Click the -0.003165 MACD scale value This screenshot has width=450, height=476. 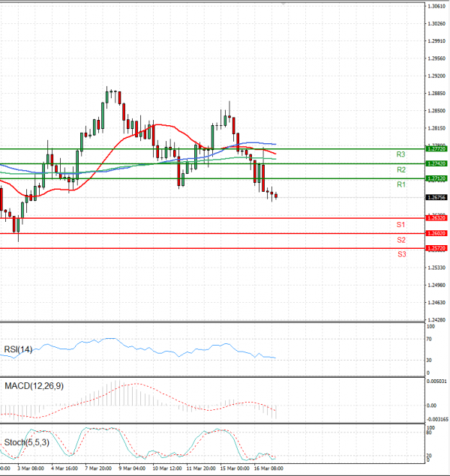click(x=437, y=420)
